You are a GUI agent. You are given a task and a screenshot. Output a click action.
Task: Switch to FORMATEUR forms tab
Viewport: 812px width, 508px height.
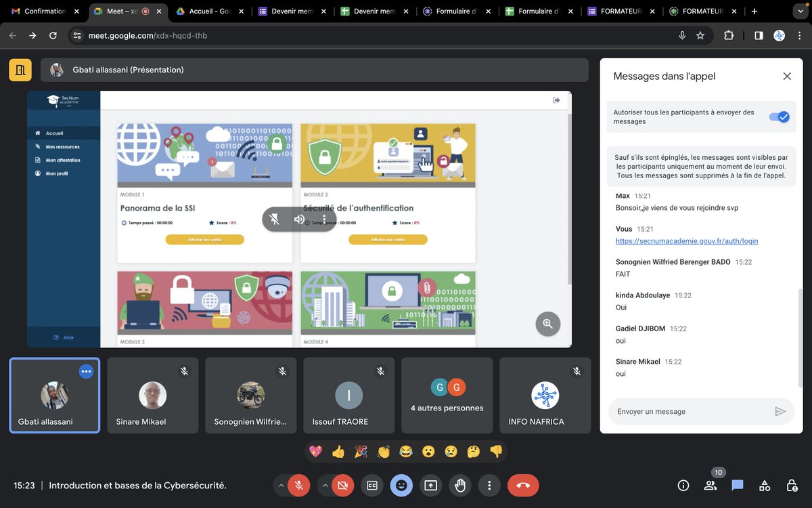623,11
